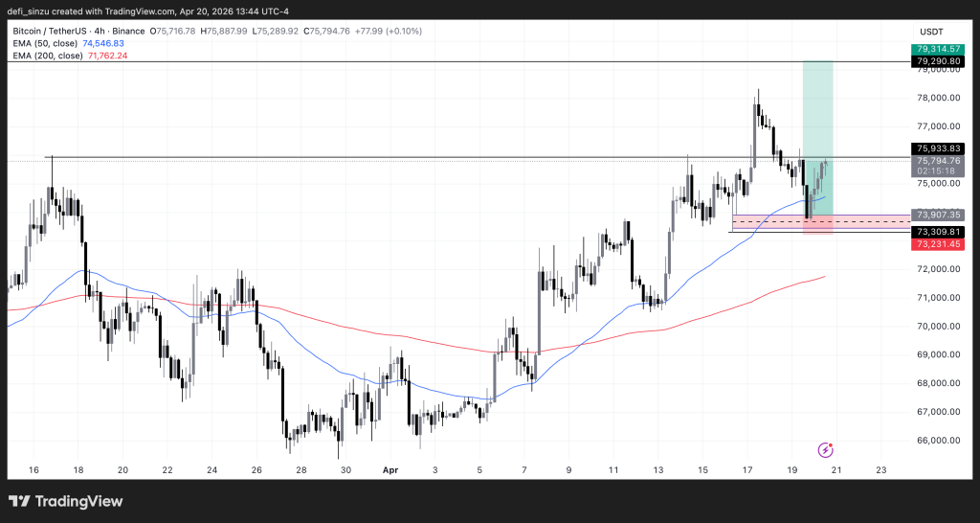Screen dimensions: 980x523
Task: Click the current price label 75,794.76
Action: tap(938, 161)
